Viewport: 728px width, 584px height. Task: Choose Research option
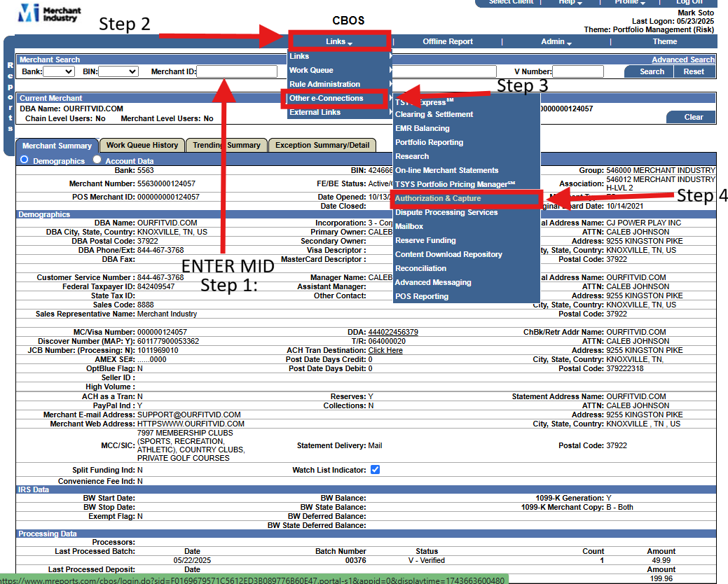coord(466,156)
